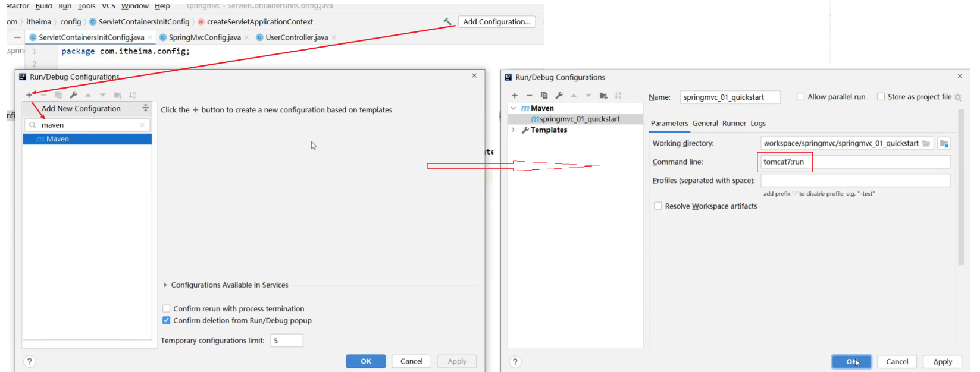The height and width of the screenshot is (372, 980).
Task: Open the Tools menu
Action: tap(87, 6)
